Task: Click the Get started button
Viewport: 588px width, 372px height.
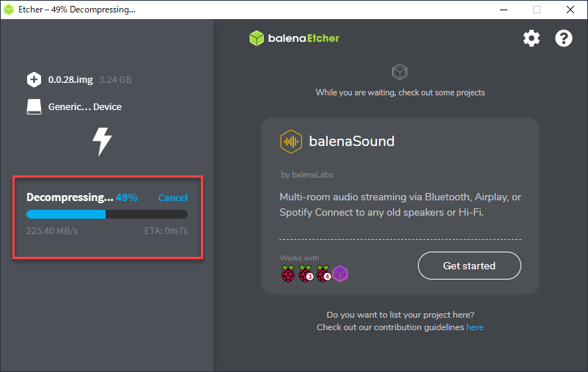Action: tap(469, 266)
